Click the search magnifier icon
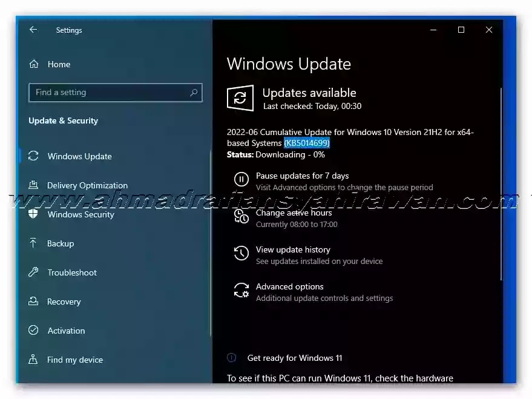 [194, 93]
